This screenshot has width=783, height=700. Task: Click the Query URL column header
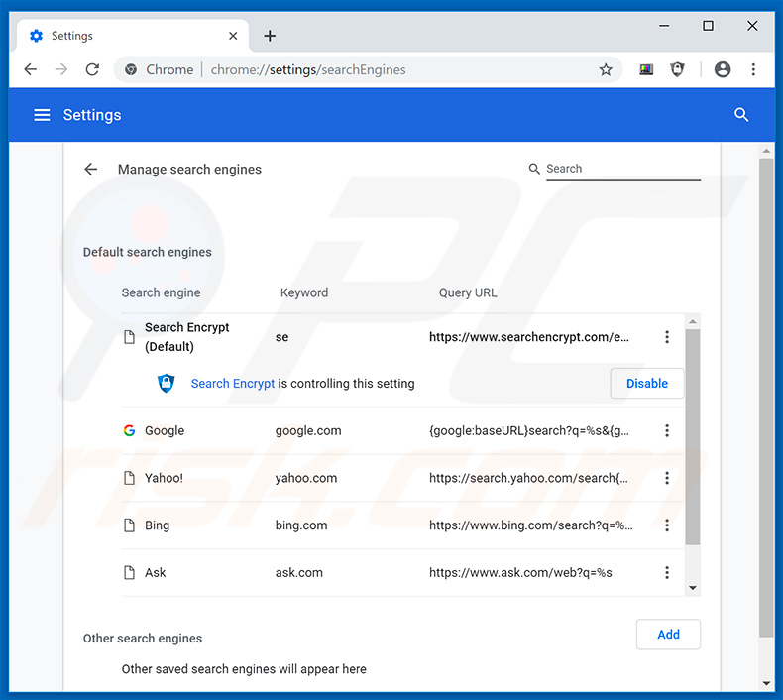(468, 292)
